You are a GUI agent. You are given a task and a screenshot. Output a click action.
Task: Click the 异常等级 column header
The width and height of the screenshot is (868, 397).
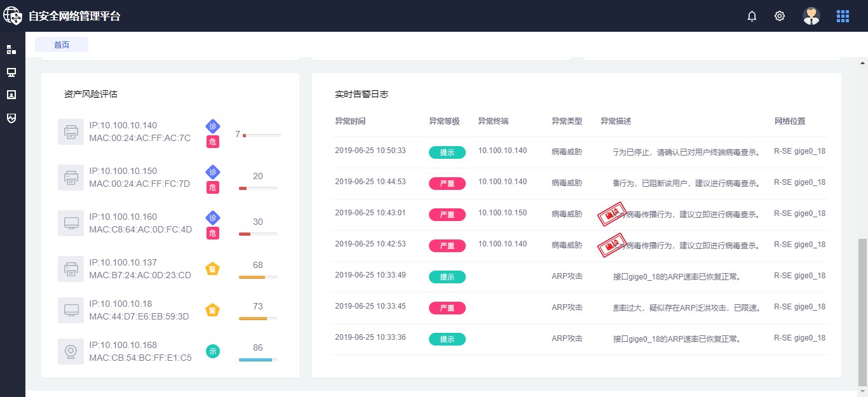click(x=444, y=121)
